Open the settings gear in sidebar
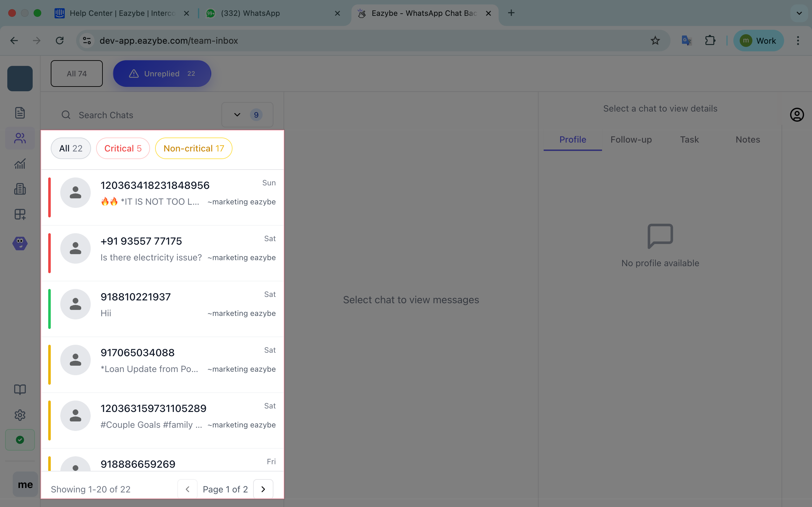 pyautogui.click(x=20, y=415)
